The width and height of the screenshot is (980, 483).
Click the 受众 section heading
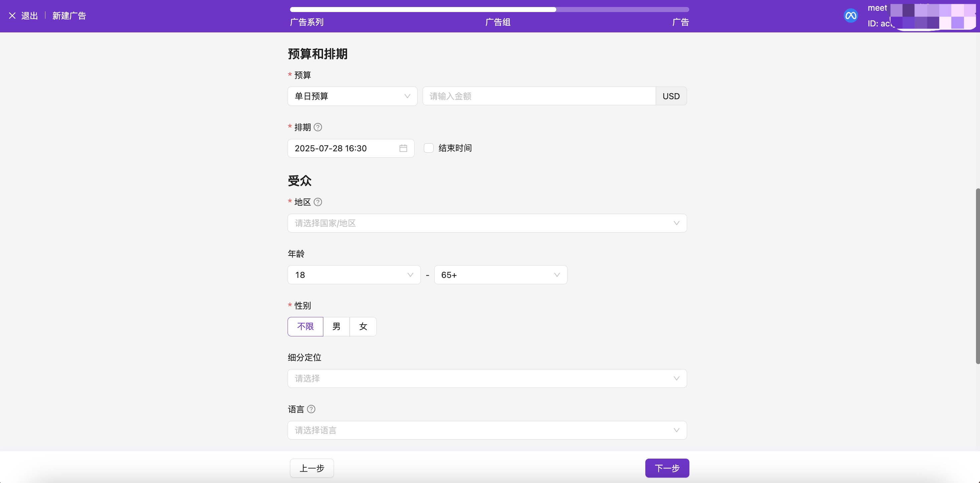(300, 181)
